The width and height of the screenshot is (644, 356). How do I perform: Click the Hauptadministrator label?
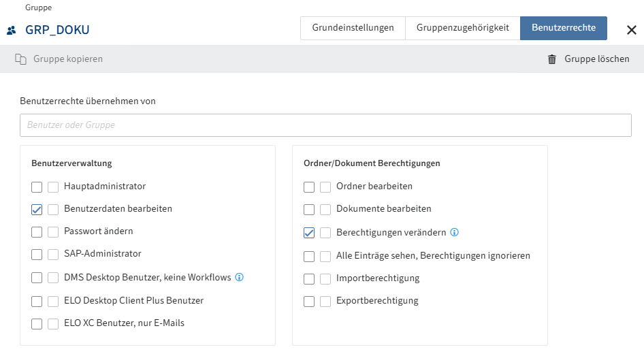pyautogui.click(x=105, y=187)
